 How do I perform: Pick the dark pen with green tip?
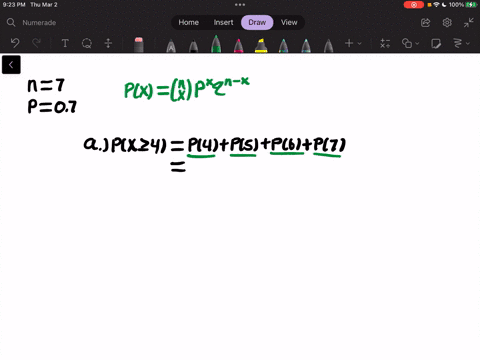[283, 46]
